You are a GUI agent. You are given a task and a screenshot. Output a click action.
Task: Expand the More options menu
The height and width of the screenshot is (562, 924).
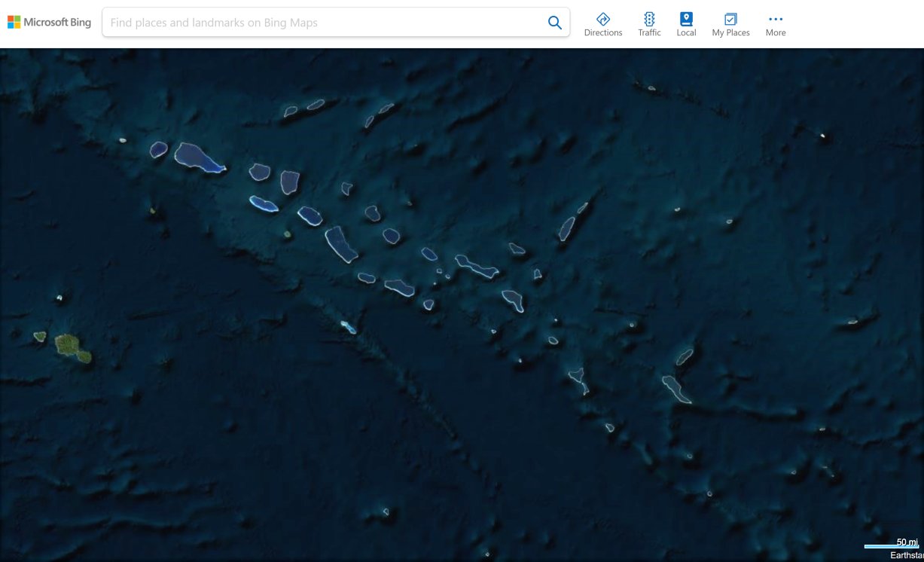(776, 24)
